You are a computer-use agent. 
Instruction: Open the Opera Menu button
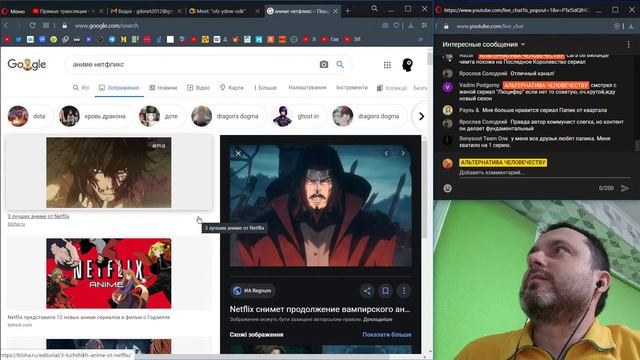pyautogui.click(x=13, y=11)
